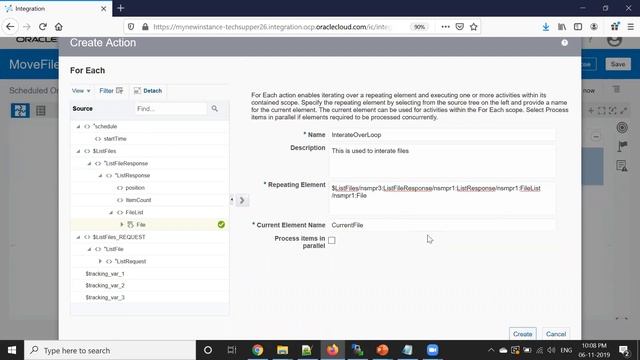
Task: Collapse the ListFileResponse node
Action: 89,163
